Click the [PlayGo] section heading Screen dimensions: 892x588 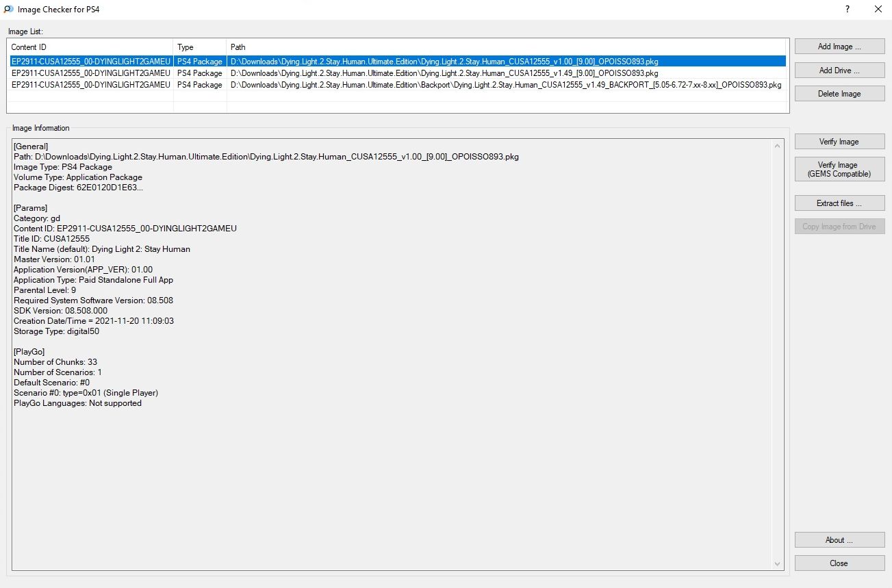(29, 352)
